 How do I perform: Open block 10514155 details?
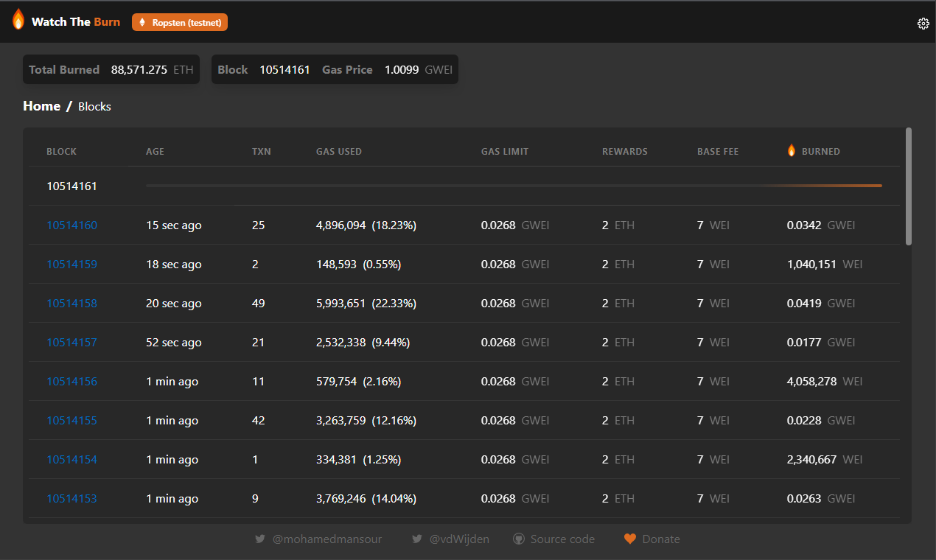(71, 421)
